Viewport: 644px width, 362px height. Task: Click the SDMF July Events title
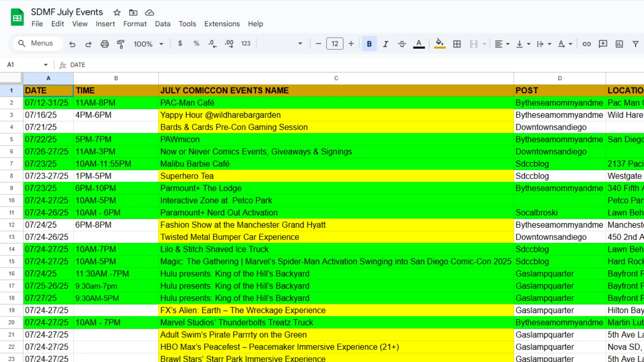tap(67, 12)
